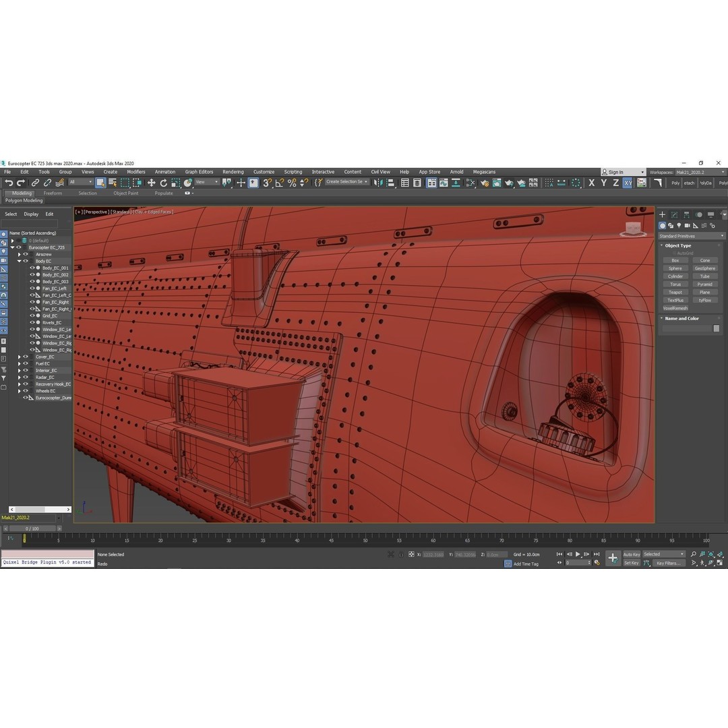The width and height of the screenshot is (728, 728).
Task: Toggle visibility of Fan_EC_Left
Action: (x=32, y=289)
